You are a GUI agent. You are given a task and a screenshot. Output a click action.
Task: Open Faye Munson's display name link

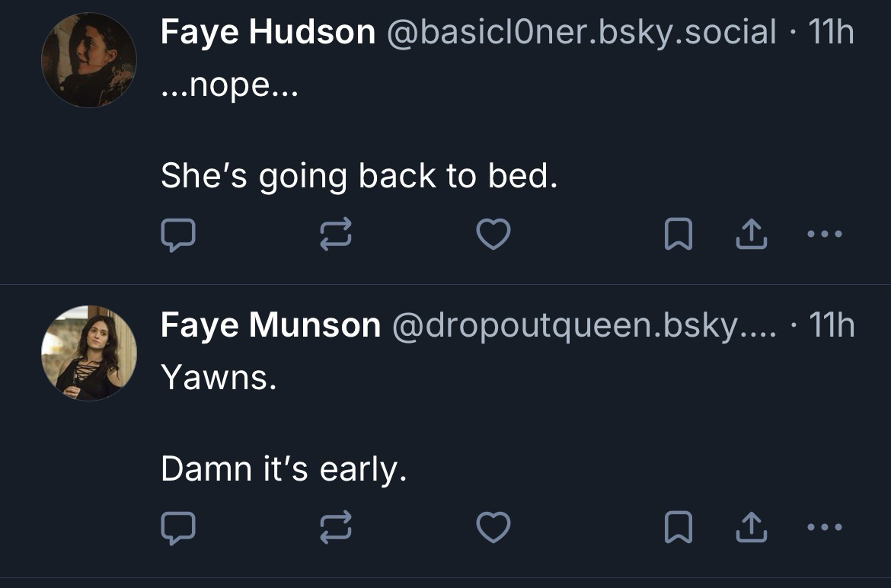(x=270, y=325)
